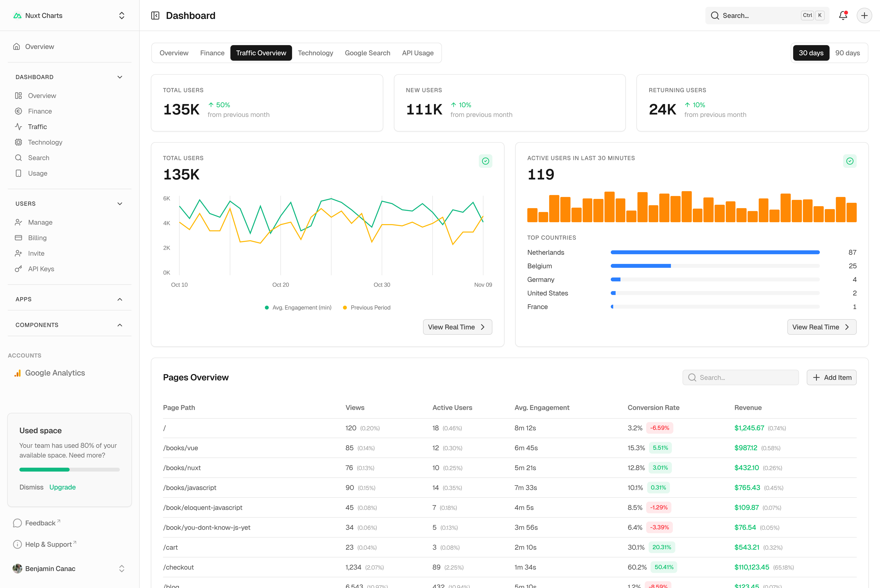Click green check icon on Active Users card
The height and width of the screenshot is (588, 880).
tap(850, 161)
